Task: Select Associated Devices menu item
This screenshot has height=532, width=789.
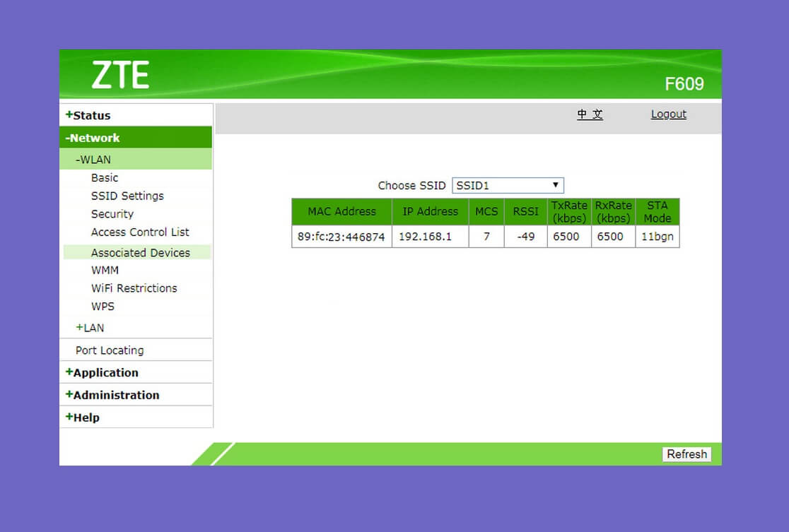Action: tap(137, 252)
